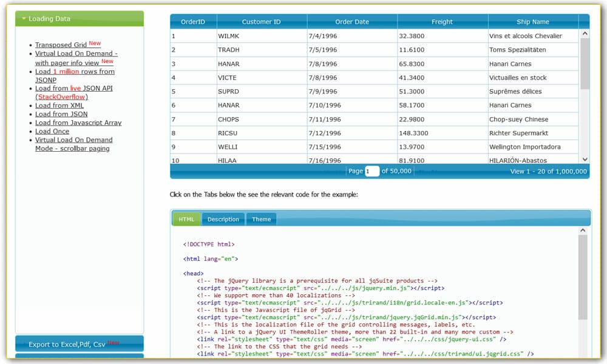607x364 pixels.
Task: Toggle sorting on the Freight column
Action: (443, 21)
